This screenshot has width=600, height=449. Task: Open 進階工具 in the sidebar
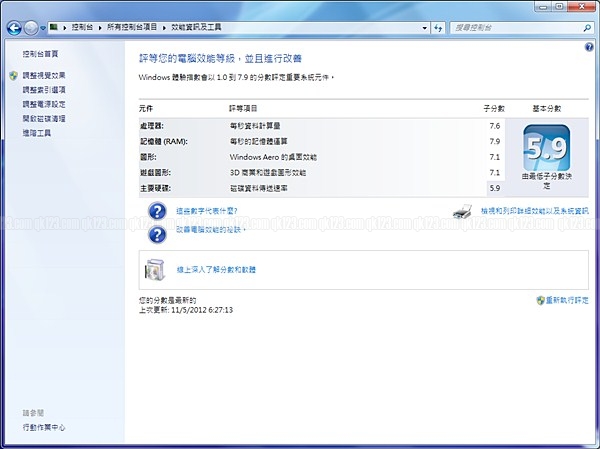tap(37, 133)
